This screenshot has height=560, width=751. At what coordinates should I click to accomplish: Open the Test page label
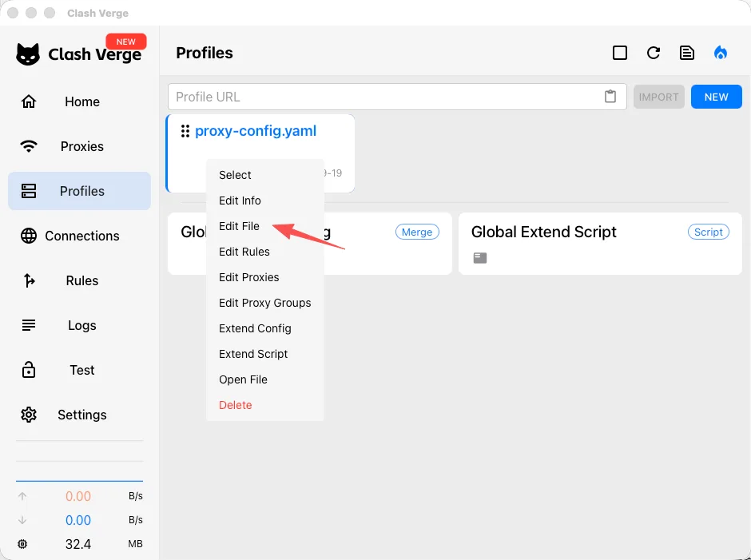[x=82, y=370]
